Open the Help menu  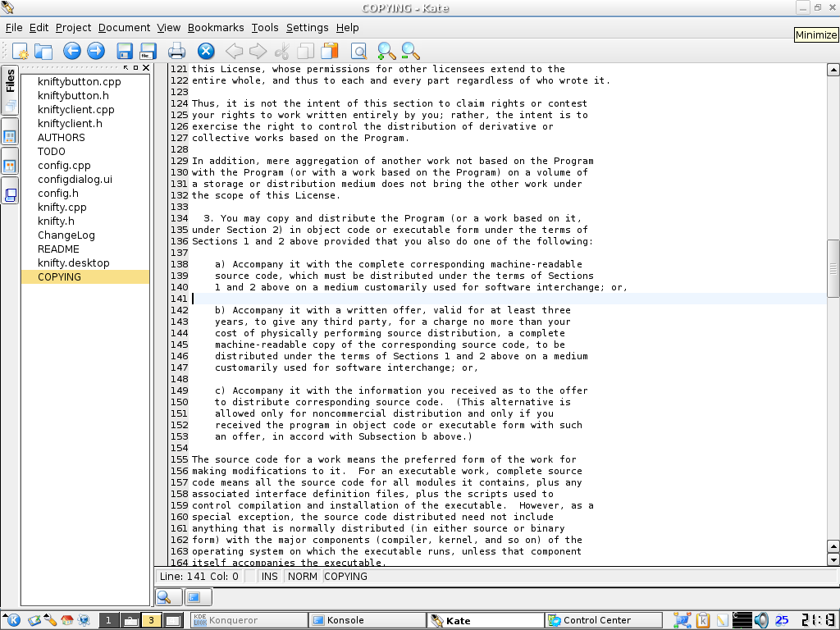(348, 28)
